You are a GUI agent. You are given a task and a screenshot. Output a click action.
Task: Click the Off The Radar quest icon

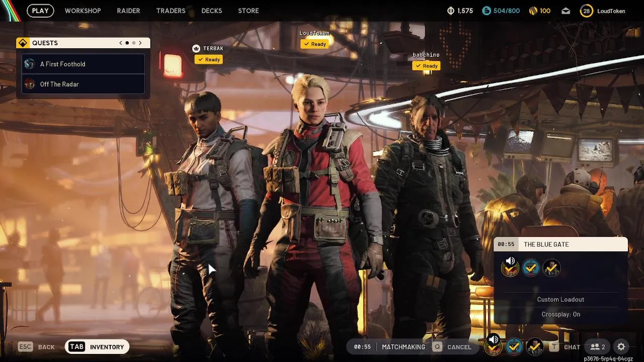(30, 84)
